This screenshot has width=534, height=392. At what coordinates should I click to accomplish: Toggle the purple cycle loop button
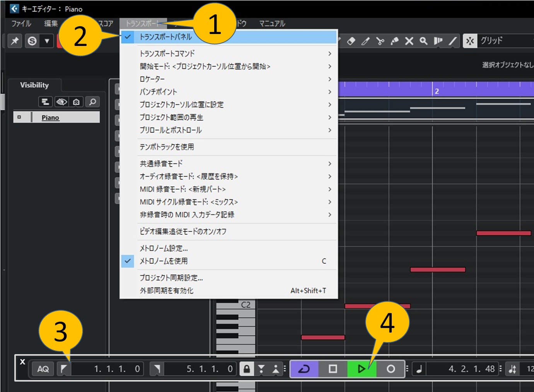click(304, 369)
